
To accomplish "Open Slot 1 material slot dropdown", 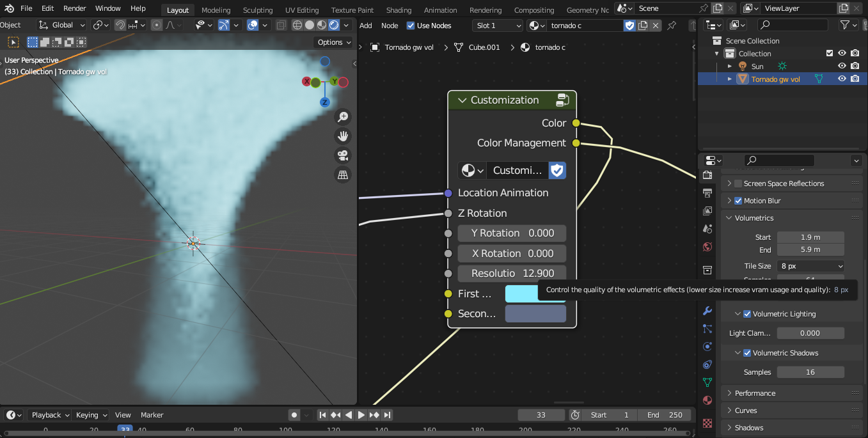I will [x=498, y=26].
